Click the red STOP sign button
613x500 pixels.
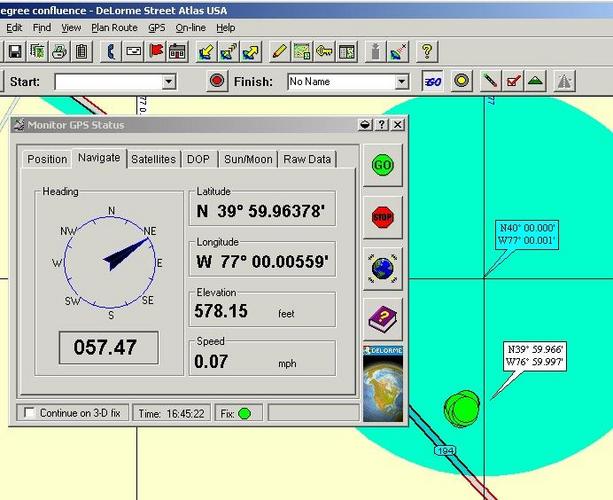[382, 217]
